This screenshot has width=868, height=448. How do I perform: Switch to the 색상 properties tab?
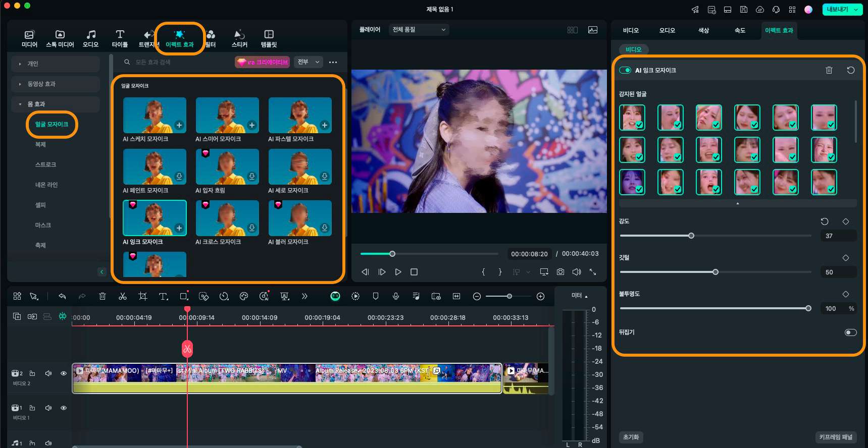pyautogui.click(x=703, y=30)
